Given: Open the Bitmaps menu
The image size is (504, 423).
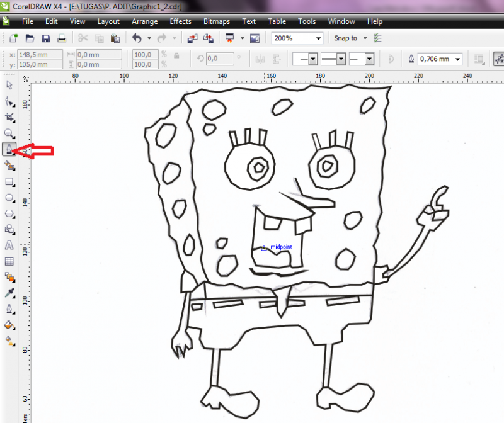Looking at the screenshot, I should (217, 21).
